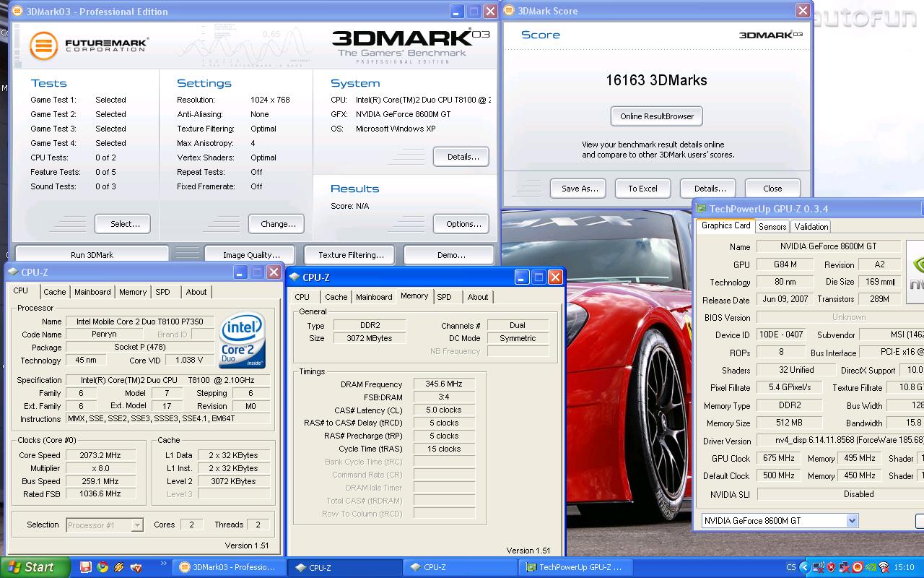Minimize the front CPU-Z Memory window

tap(522, 277)
